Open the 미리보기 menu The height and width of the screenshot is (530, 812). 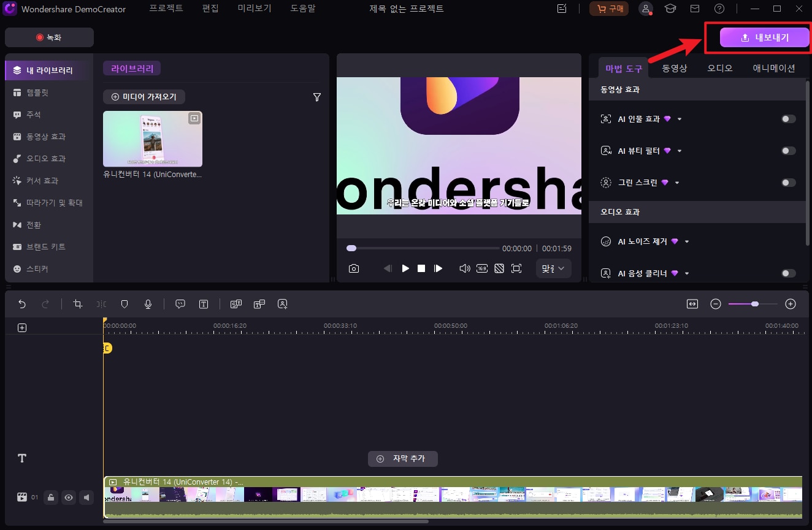(255, 9)
